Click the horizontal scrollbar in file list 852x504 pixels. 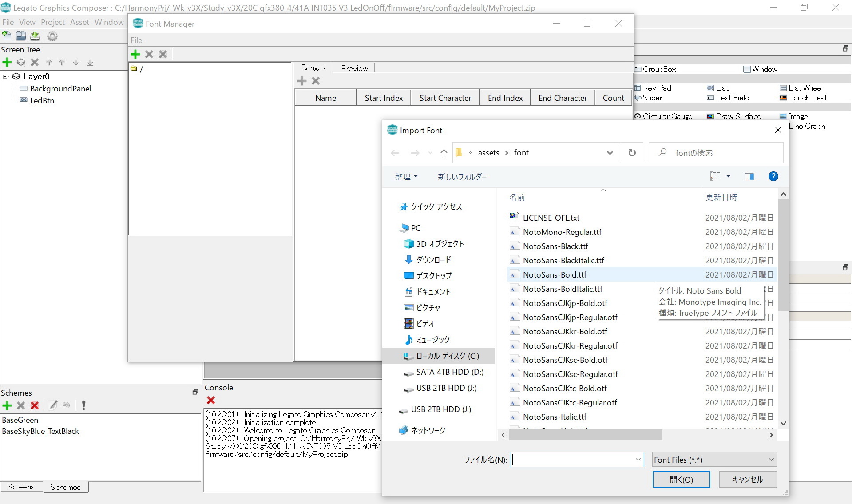[586, 435]
